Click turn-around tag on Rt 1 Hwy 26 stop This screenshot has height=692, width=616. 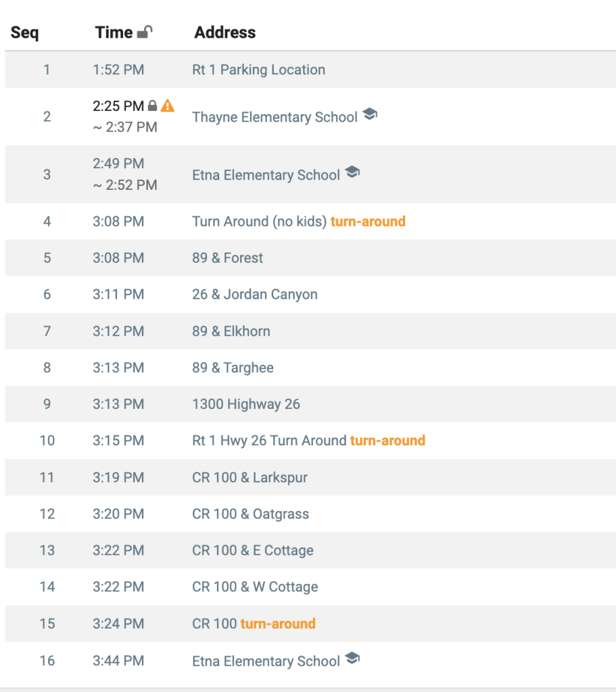pyautogui.click(x=387, y=441)
